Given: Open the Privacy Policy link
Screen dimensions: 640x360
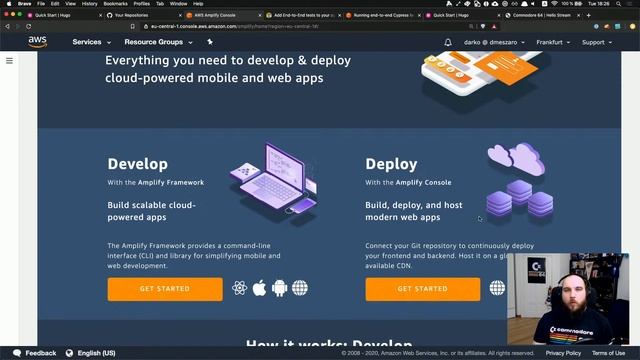Looking at the screenshot, I should click(563, 353).
